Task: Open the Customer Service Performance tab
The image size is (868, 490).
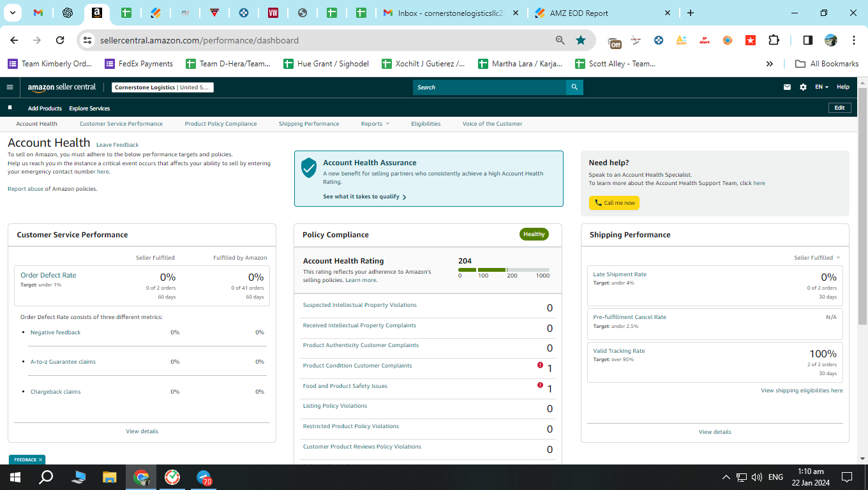Action: 121,124
